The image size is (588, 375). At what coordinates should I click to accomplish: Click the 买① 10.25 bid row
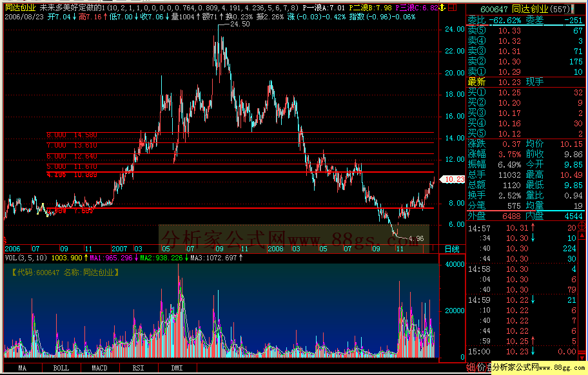525,93
